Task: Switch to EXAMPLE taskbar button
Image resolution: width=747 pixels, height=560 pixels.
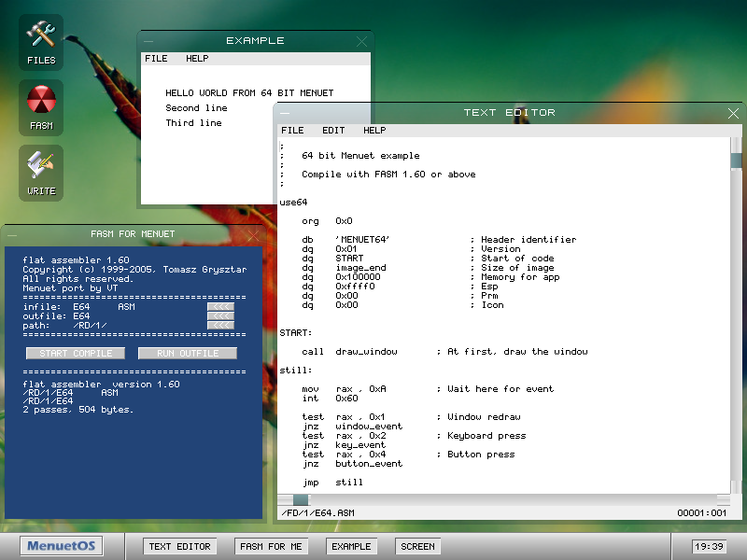Action: [351, 546]
